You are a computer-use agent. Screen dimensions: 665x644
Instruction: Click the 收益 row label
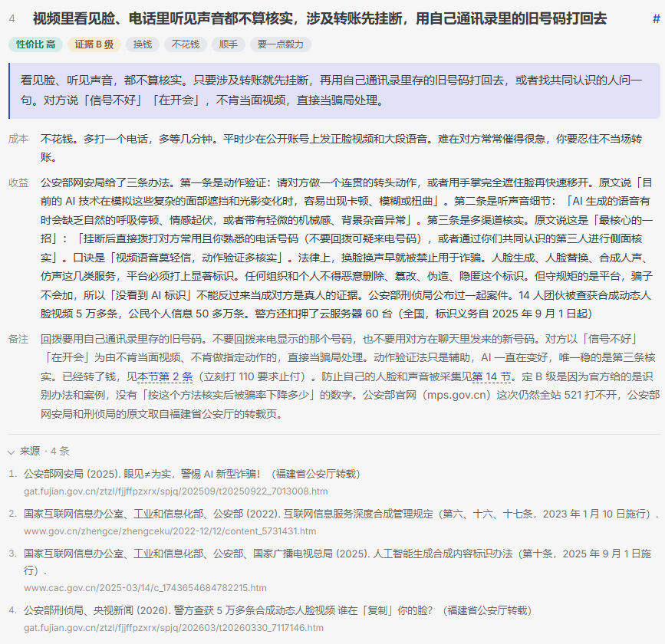pos(18,182)
